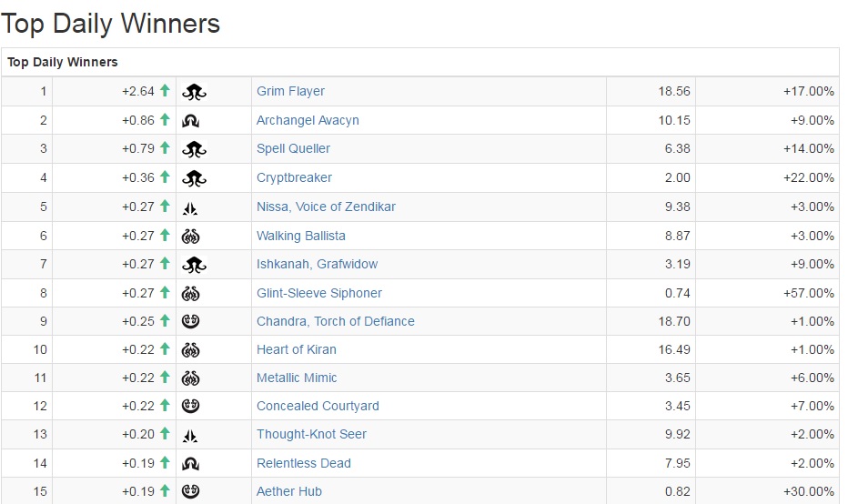Click the green up arrow beside +2.64
This screenshot has width=848, height=504.
165,91
